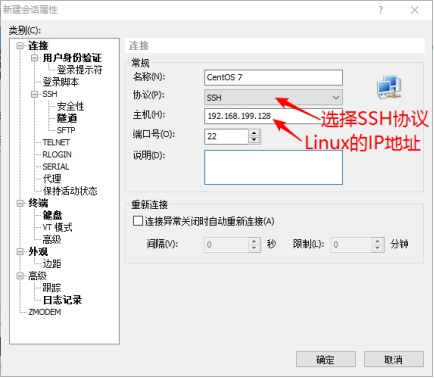Click the interval seconds field
This screenshot has height=378, width=434.
coord(226,244)
